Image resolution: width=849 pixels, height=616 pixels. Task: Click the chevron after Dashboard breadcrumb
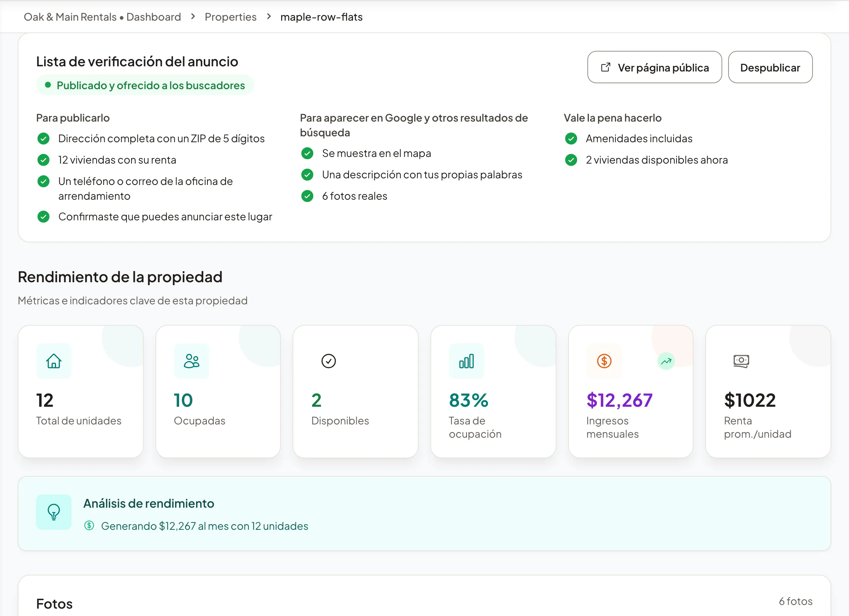tap(193, 17)
